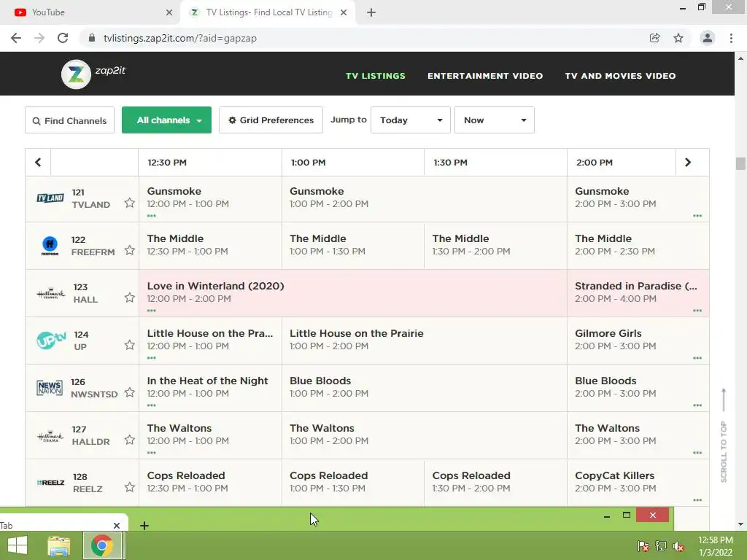Expand The Waltons 12:00 PM details dots
The image size is (747, 560).
pyautogui.click(x=152, y=452)
